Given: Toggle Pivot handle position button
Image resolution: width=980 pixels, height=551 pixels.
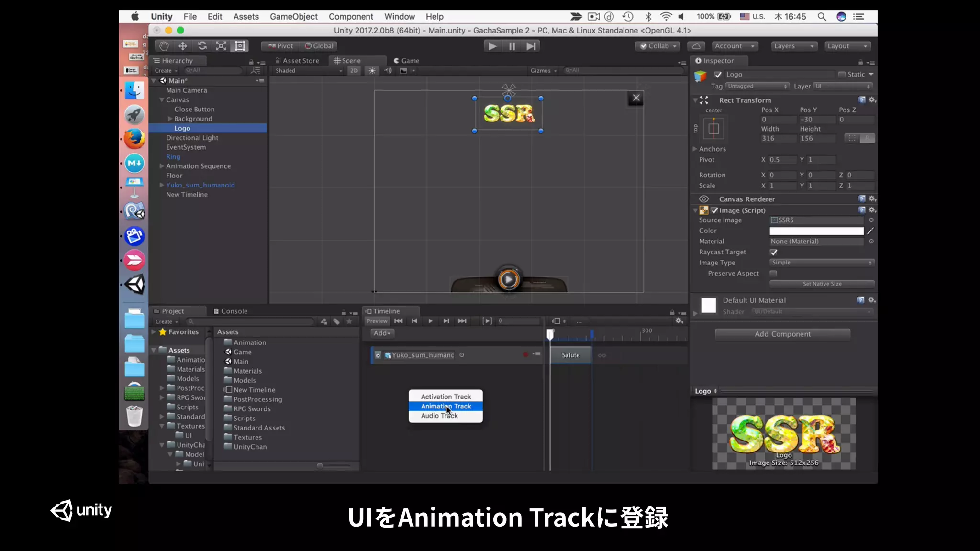Looking at the screenshot, I should tap(280, 46).
